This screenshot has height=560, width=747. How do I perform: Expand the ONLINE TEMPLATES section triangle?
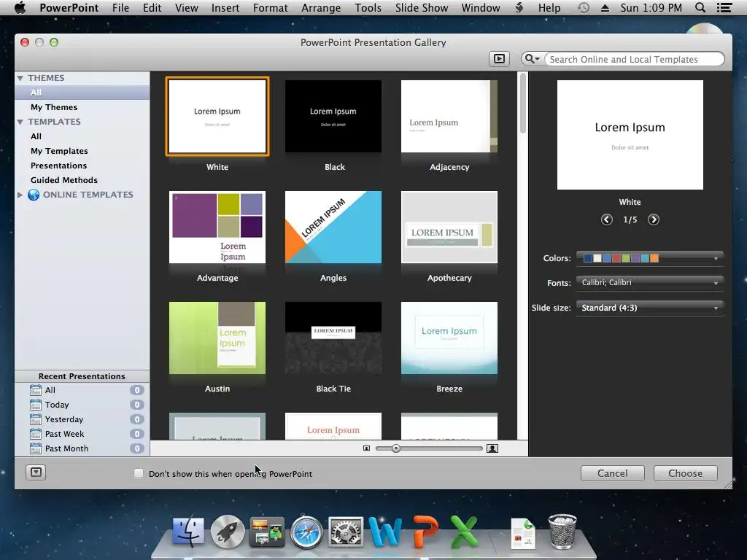click(x=20, y=195)
